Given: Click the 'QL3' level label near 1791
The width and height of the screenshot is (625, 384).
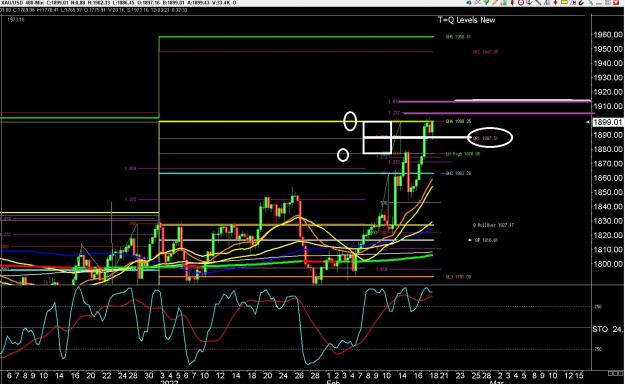Looking at the screenshot, I should click(458, 277).
